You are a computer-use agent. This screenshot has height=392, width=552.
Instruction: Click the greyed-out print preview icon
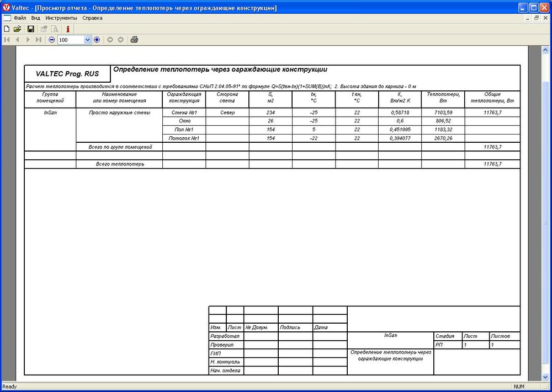(x=55, y=29)
